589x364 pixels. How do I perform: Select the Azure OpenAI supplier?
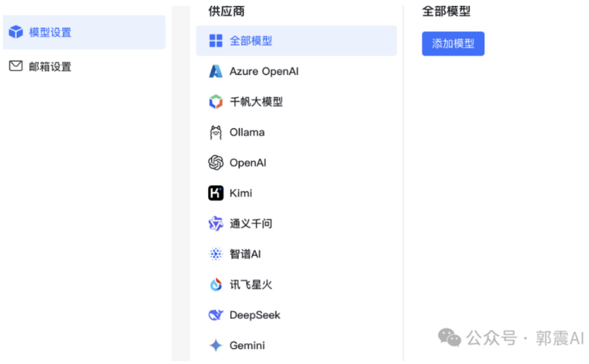pyautogui.click(x=296, y=71)
